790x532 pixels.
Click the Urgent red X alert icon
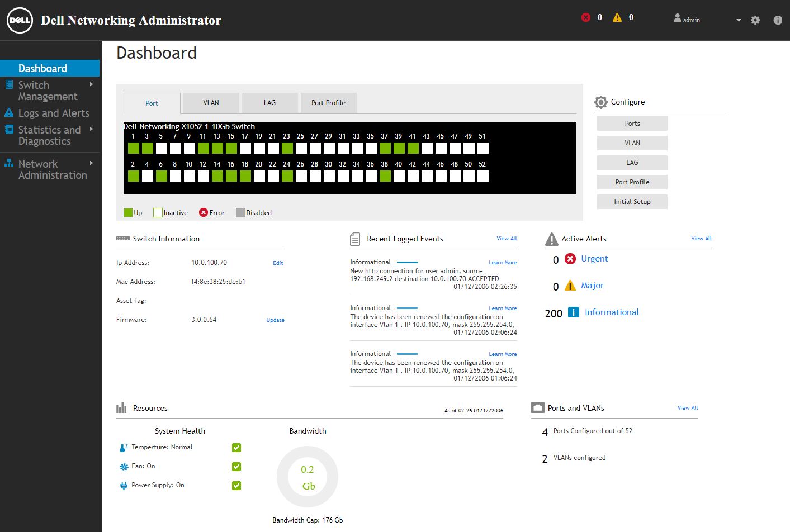coord(570,259)
